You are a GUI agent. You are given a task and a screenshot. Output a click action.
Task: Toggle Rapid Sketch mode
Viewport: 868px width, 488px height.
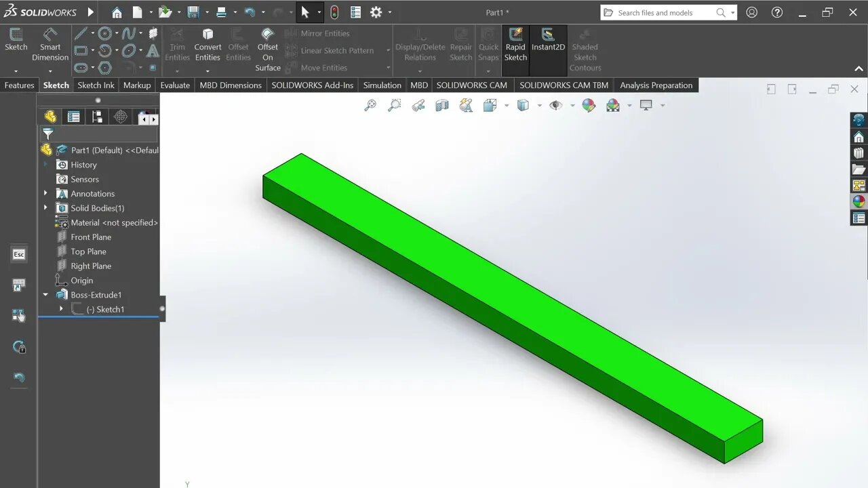pyautogui.click(x=515, y=45)
